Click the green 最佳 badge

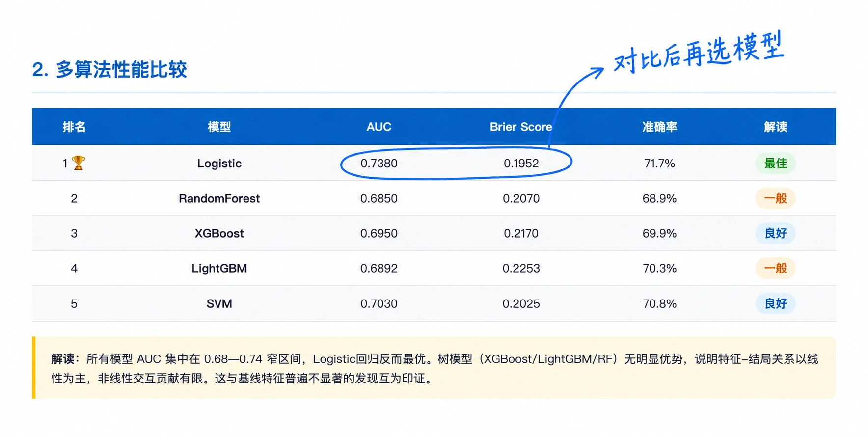(x=776, y=163)
